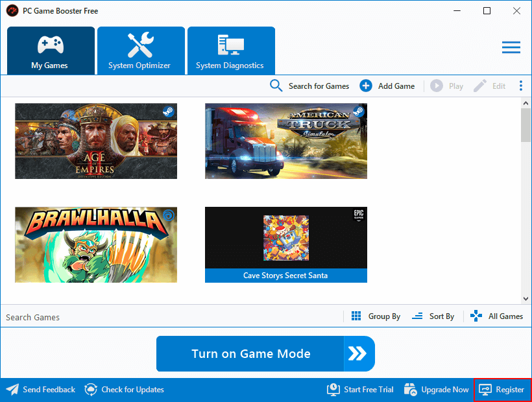Open the three-dot more options menu
Screen dimensions: 532x402
point(521,86)
